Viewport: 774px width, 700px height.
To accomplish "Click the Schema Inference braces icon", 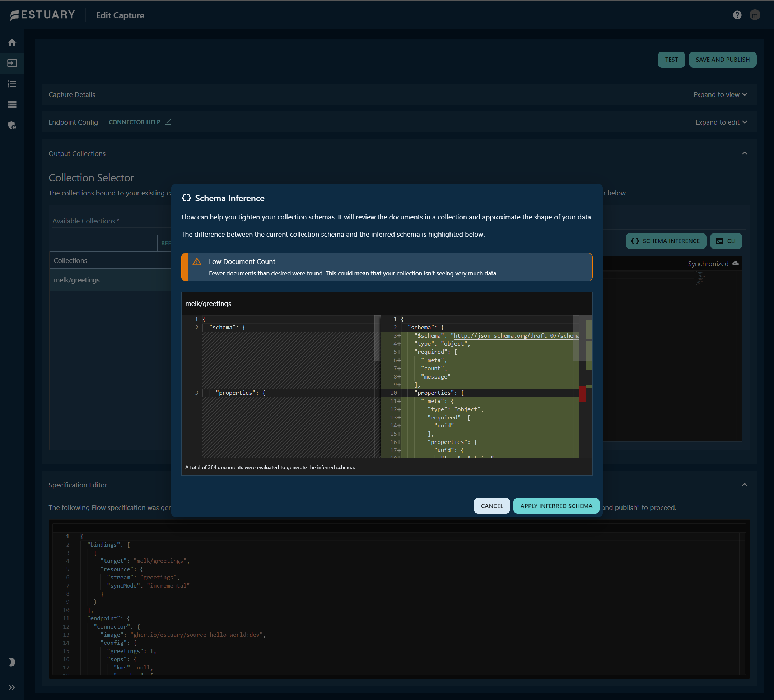I will click(187, 198).
